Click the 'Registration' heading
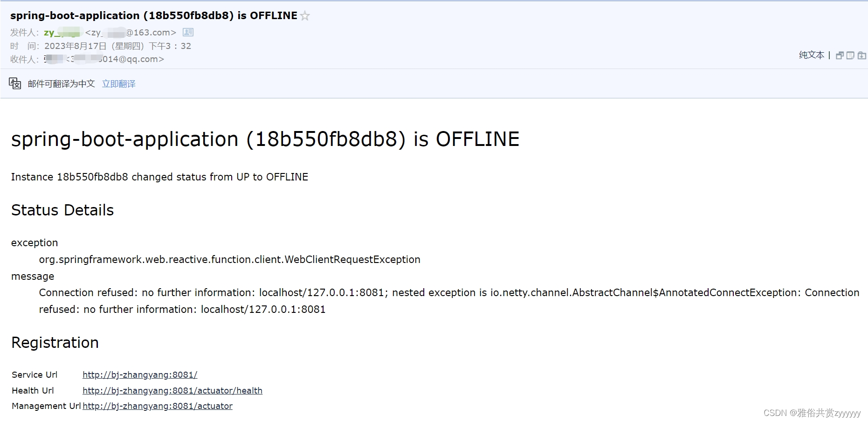The height and width of the screenshot is (422, 868). [x=55, y=343]
